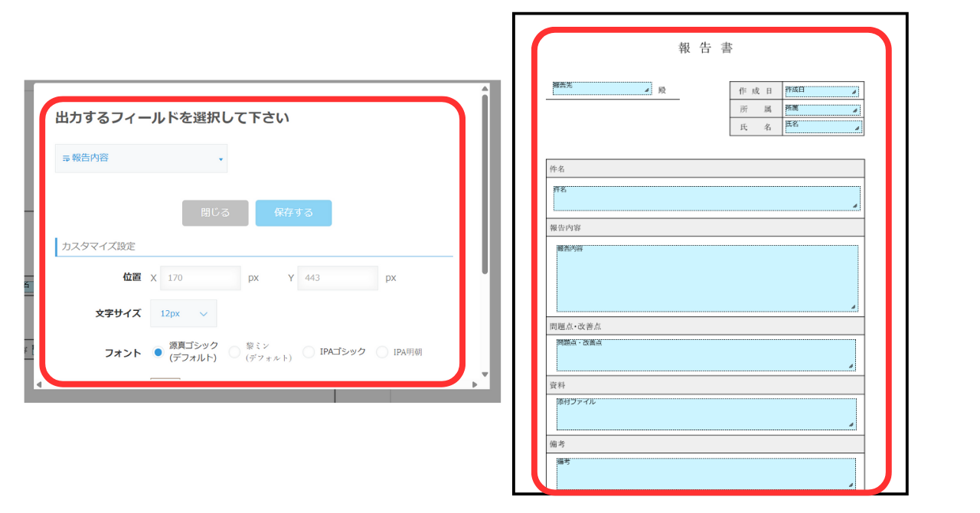Click the 作 成 日 label cell
Viewport: 980px width, 513px height.
coord(756,91)
